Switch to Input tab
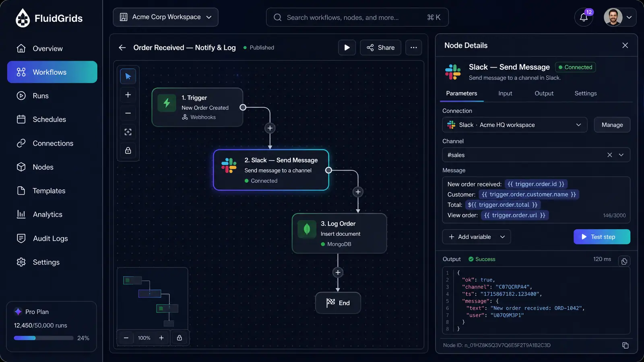 505,93
